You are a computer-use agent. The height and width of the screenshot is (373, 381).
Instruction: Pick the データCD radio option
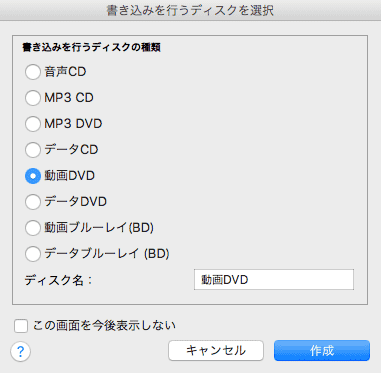(x=33, y=150)
